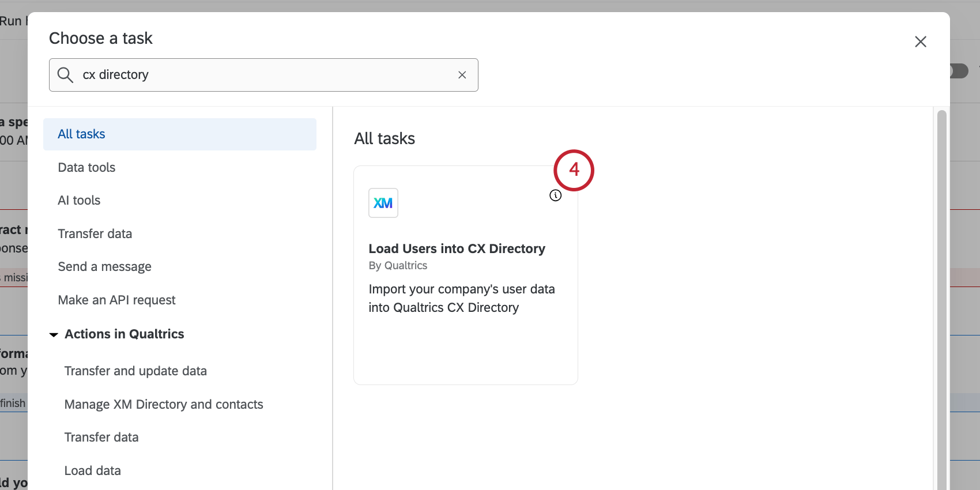Toggle the switch behind the dialog
The image size is (980, 490).
point(960,71)
